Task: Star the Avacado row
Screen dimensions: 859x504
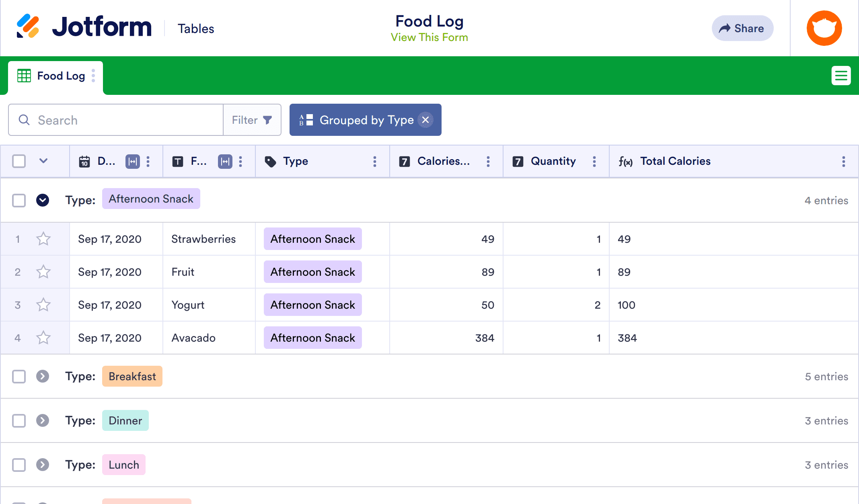Action: pyautogui.click(x=43, y=338)
